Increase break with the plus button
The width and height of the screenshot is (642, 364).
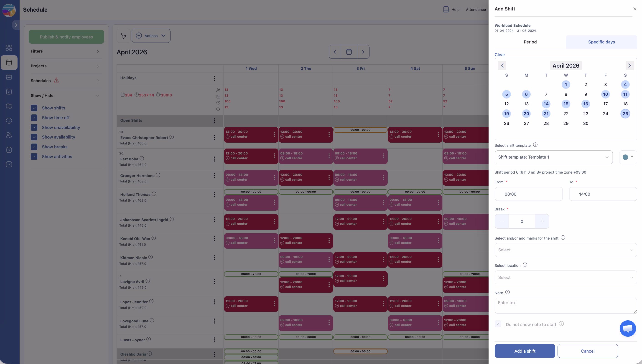point(542,221)
